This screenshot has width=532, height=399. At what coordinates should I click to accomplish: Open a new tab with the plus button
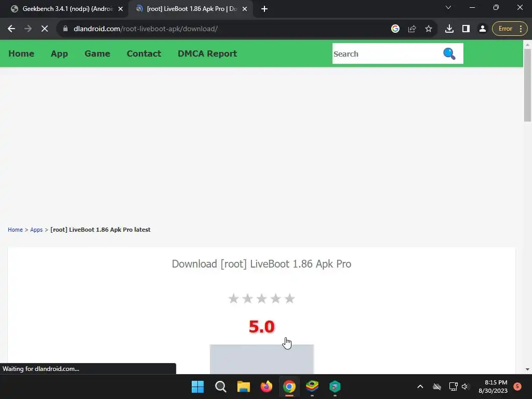264,9
